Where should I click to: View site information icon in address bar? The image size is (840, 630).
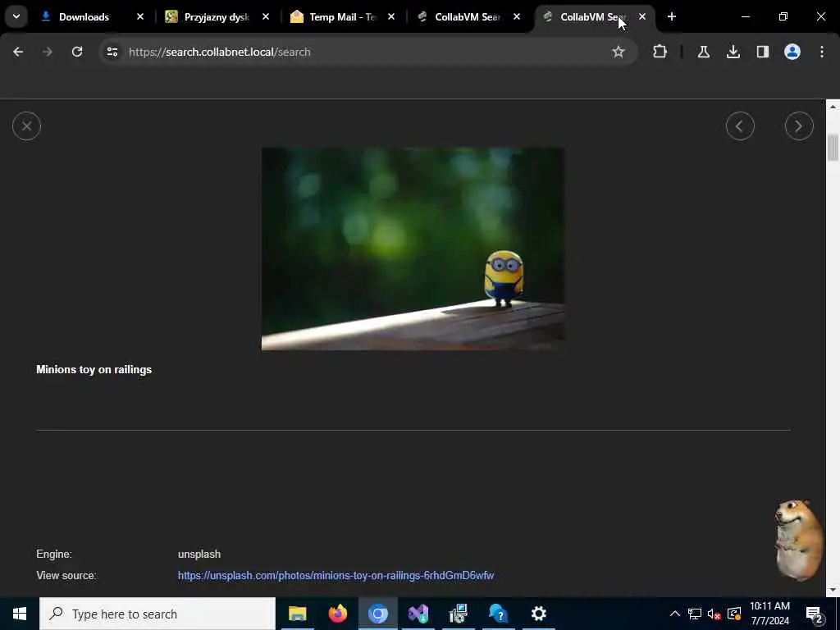tap(112, 52)
